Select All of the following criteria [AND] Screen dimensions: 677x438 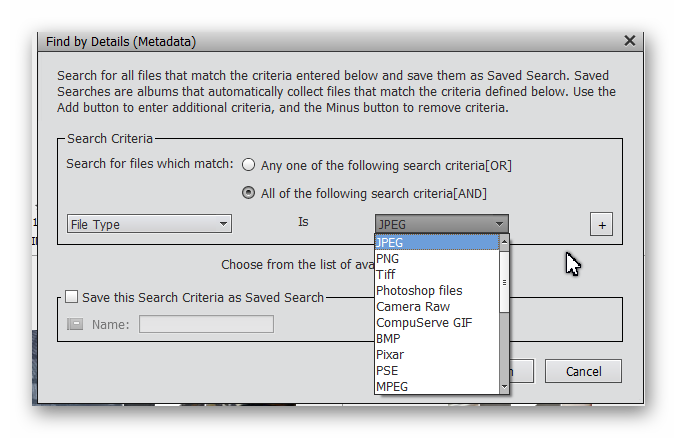249,193
